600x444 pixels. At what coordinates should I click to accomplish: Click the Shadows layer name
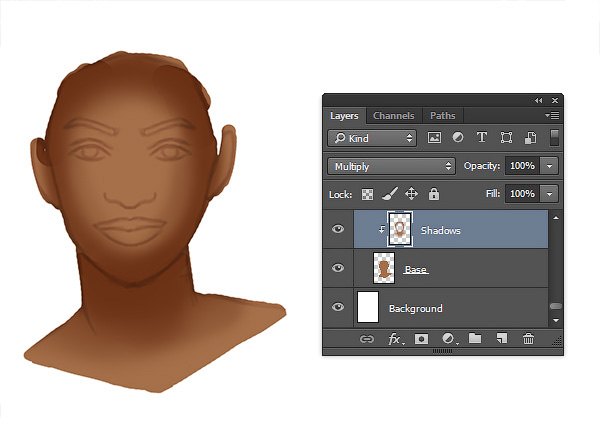[x=441, y=230]
